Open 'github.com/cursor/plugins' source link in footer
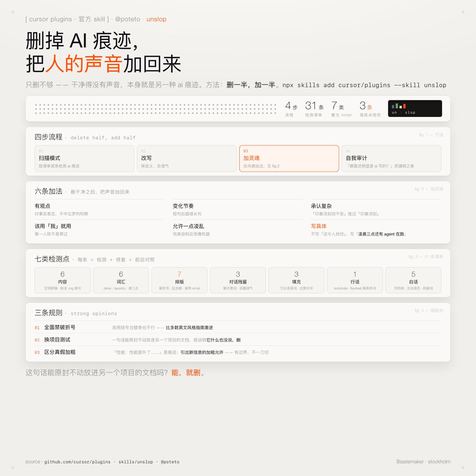This screenshot has width=476, height=476. click(77, 462)
